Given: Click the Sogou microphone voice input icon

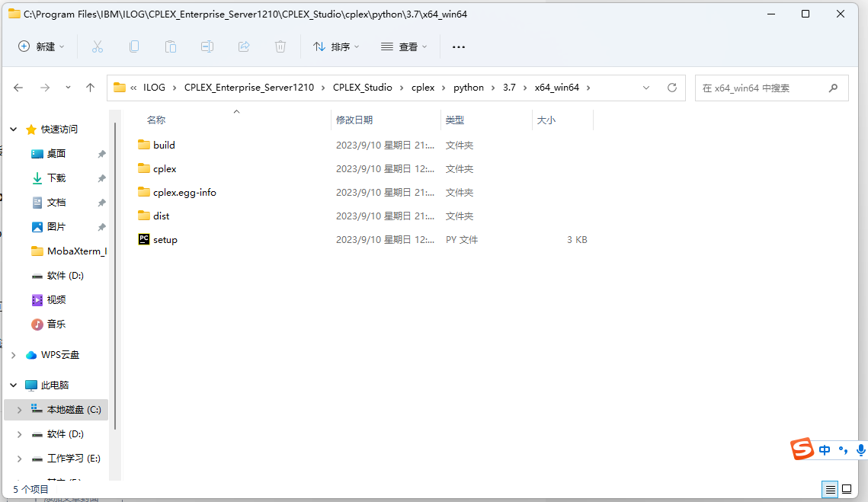Looking at the screenshot, I should [861, 450].
